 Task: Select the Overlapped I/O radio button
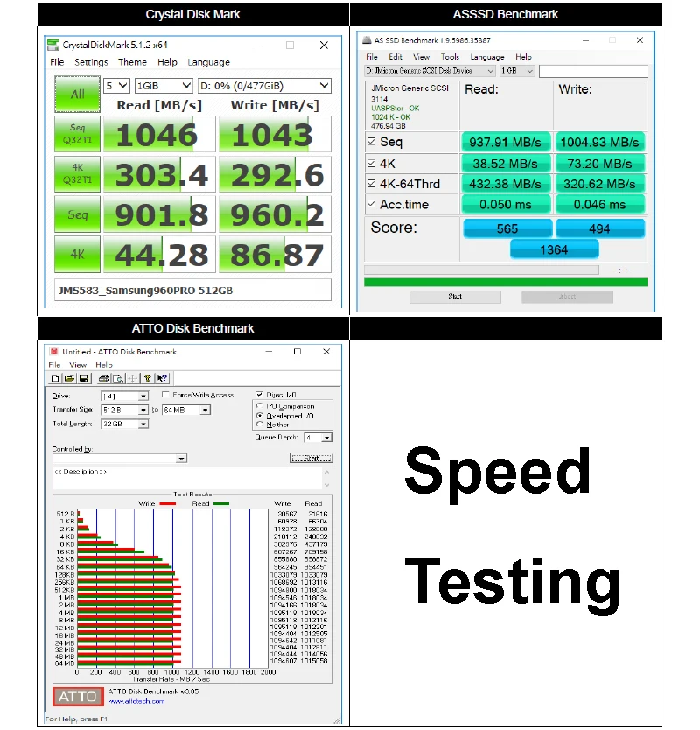(x=260, y=415)
